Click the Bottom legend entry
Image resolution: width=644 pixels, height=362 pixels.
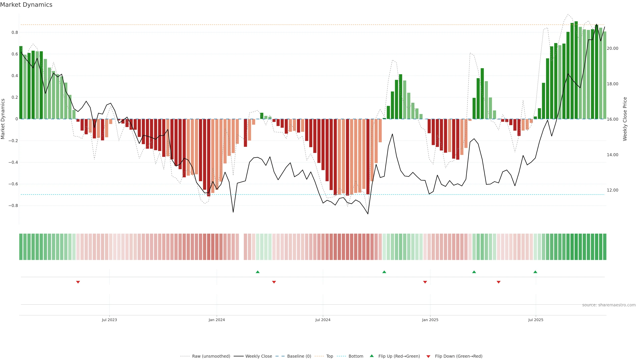[356, 356]
